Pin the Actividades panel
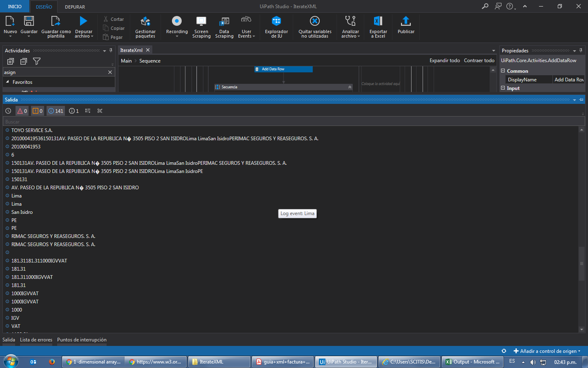 click(111, 50)
